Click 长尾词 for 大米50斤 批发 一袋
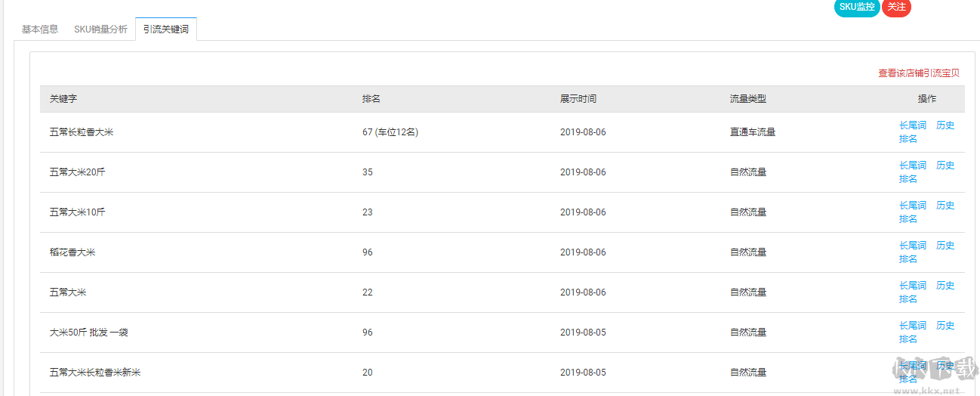 tap(912, 326)
